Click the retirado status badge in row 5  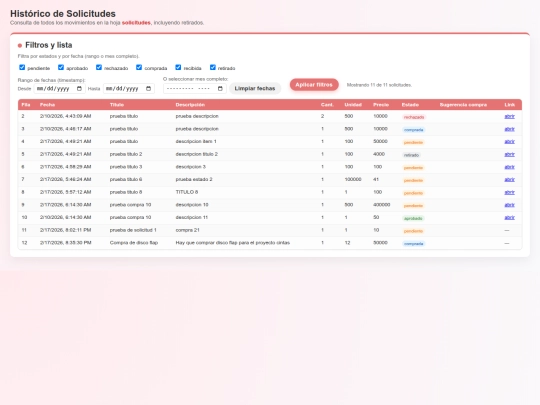click(x=412, y=155)
